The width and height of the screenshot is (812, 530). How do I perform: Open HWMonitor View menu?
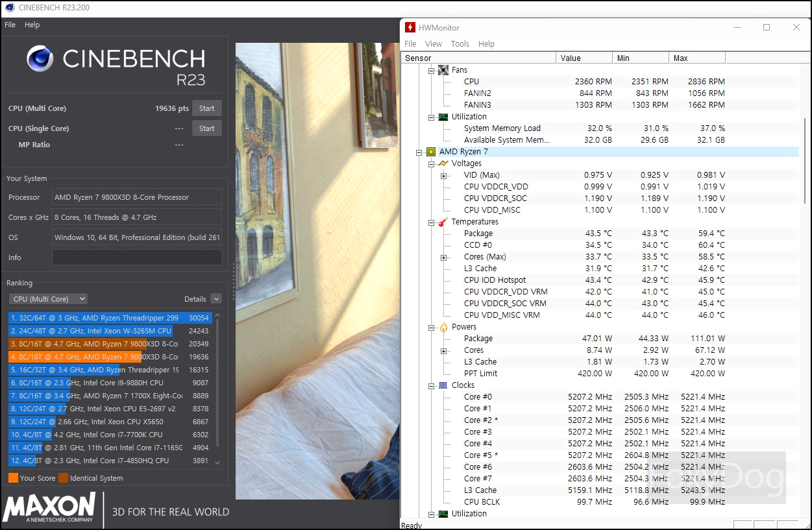[434, 44]
